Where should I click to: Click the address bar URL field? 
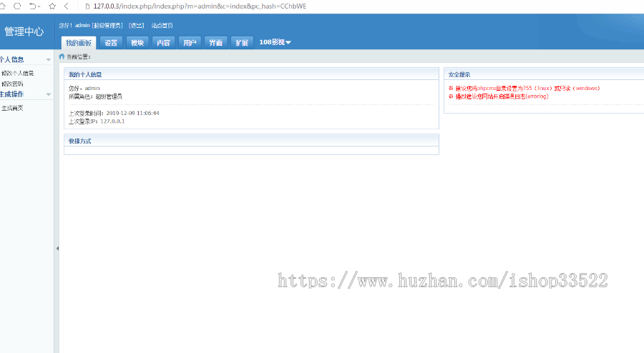click(200, 6)
